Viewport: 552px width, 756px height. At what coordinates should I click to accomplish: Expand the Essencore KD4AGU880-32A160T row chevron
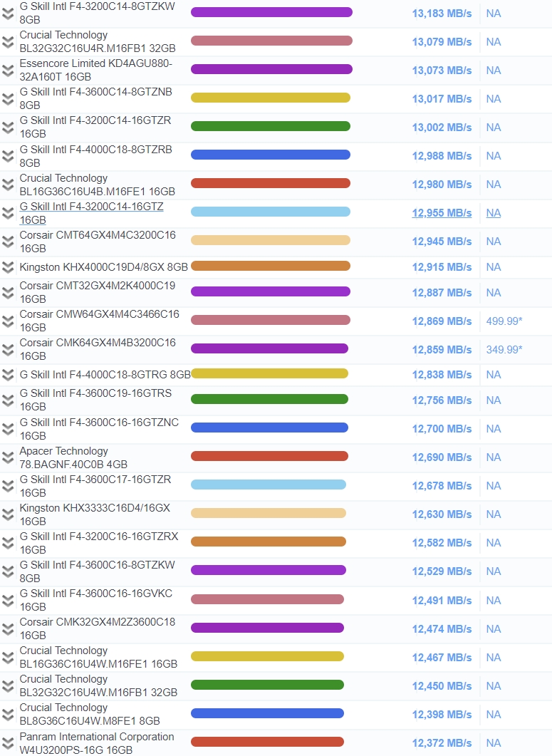pos(8,71)
